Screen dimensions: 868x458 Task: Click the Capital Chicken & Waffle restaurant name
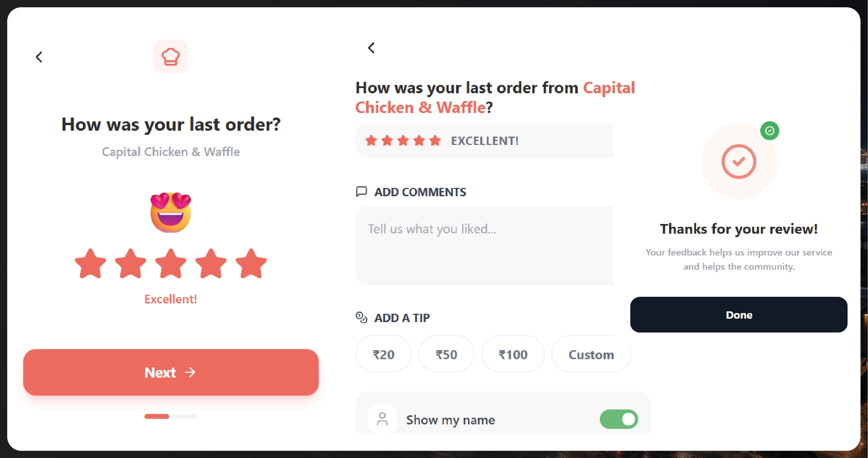coord(170,152)
